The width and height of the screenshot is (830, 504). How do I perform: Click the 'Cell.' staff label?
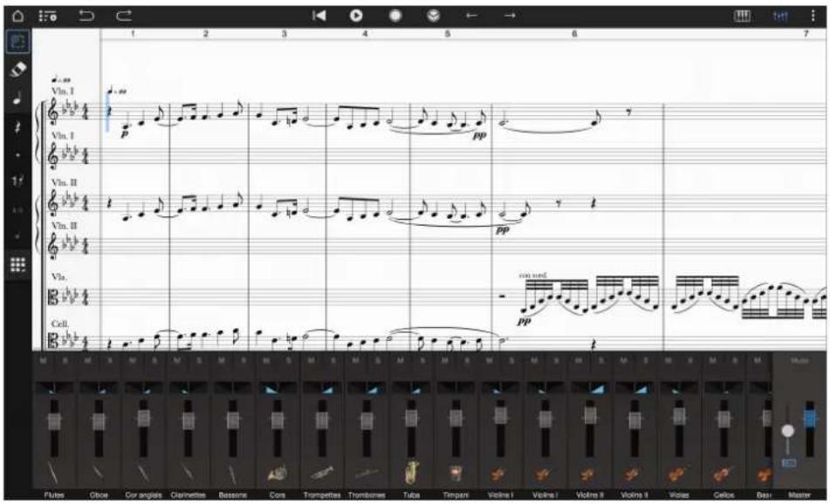[x=60, y=324]
